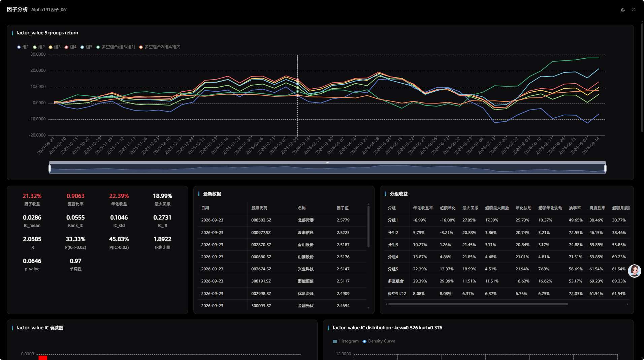Select the 分组3 row label
The height and width of the screenshot is (360, 644).
pyautogui.click(x=393, y=245)
